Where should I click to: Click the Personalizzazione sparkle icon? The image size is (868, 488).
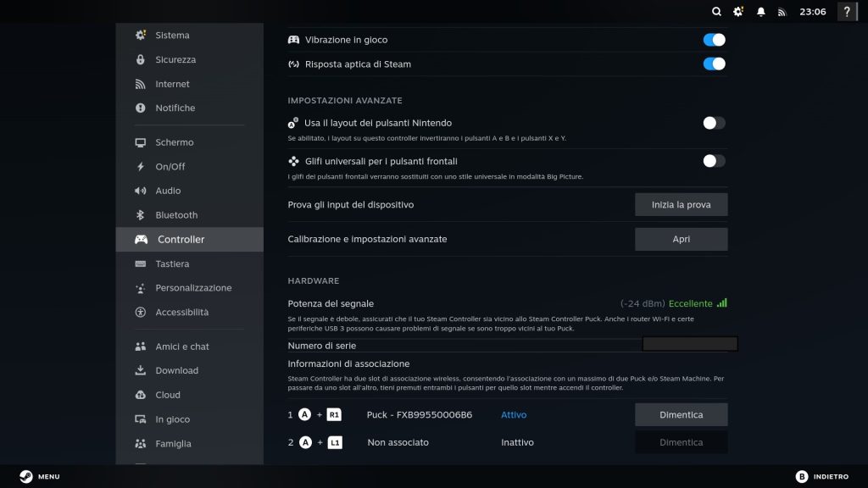click(141, 288)
